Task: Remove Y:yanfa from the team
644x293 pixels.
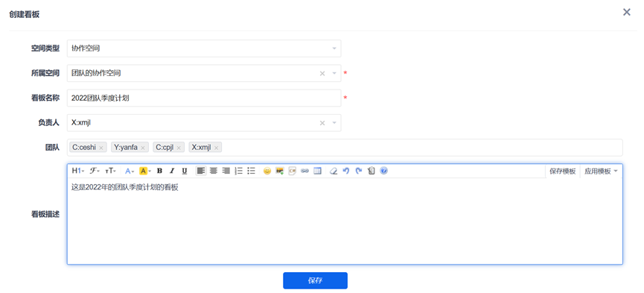Action: pyautogui.click(x=142, y=148)
